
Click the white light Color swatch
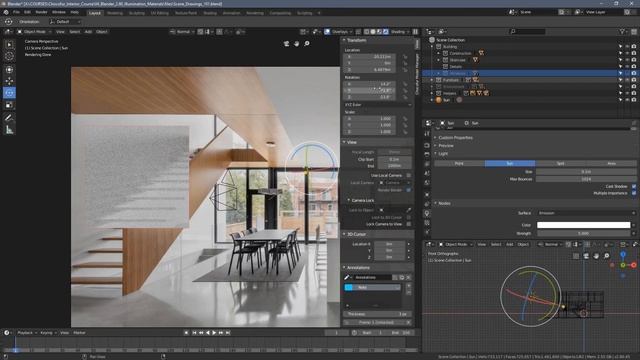click(584, 225)
